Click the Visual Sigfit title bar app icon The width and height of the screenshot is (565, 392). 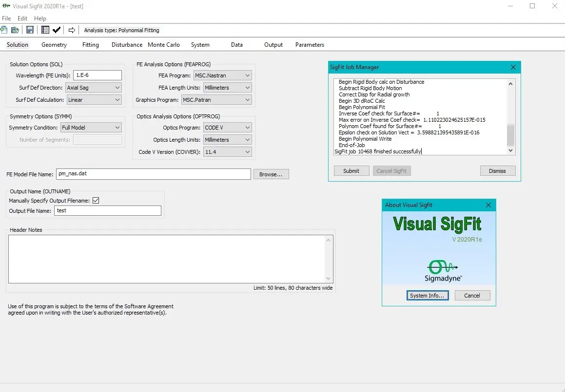point(6,6)
